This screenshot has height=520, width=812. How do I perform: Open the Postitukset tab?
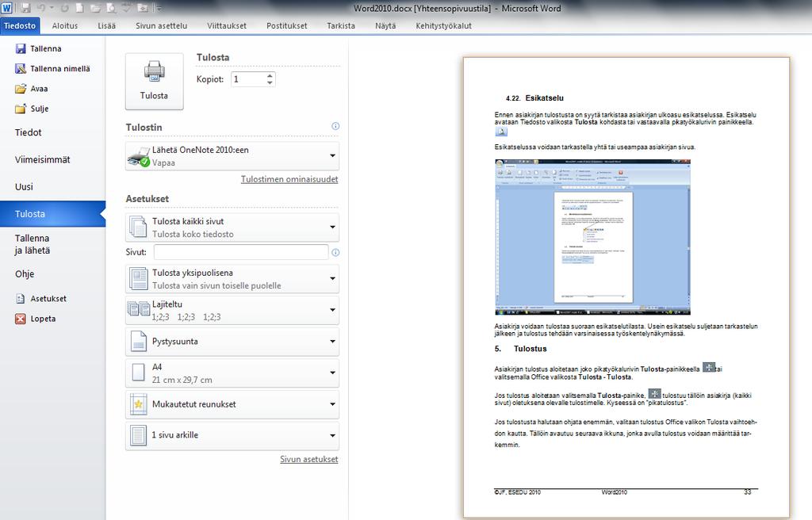287,25
